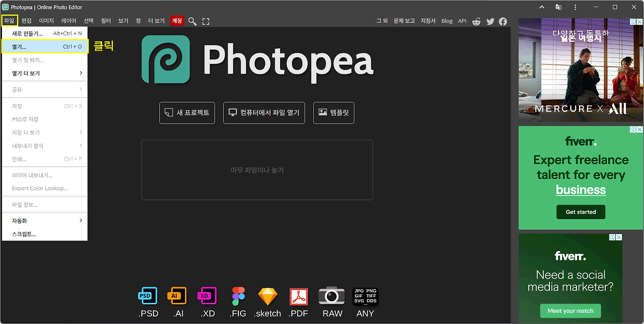Screen dimensions: 644x324
Task: Click the upward chevron in title bar
Action: 541,7
